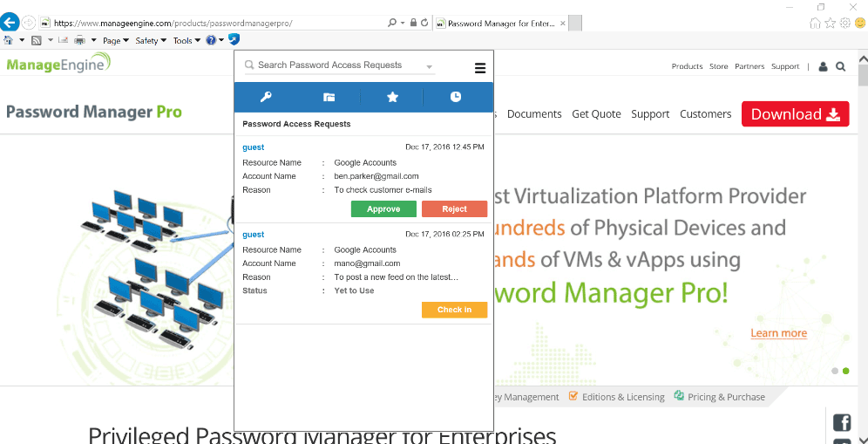Open the Products top link
868x444 pixels.
tap(687, 66)
